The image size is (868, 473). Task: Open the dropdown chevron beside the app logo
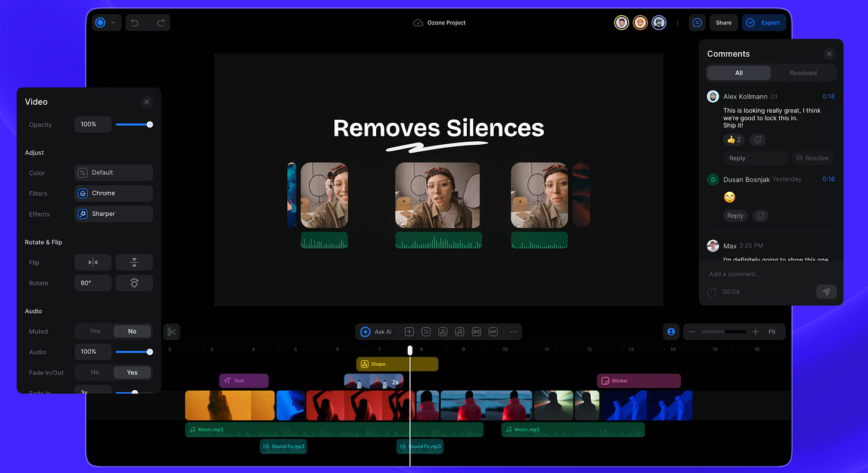(113, 23)
